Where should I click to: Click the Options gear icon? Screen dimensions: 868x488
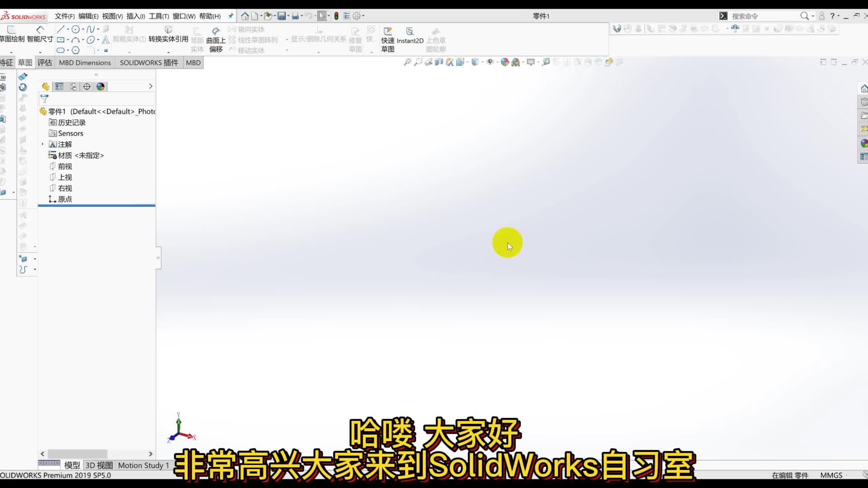click(357, 16)
